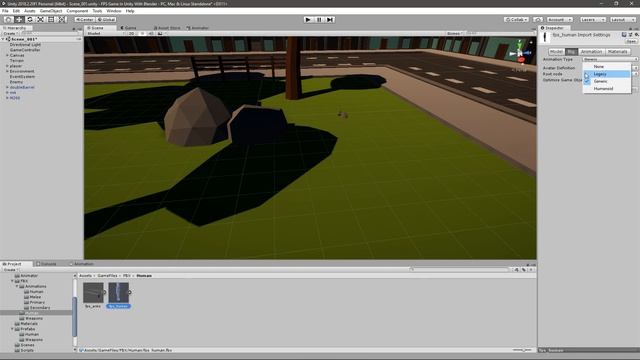Screen dimensions: 640x360
Task: Select EventSystem in Hierarchy
Action: pyautogui.click(x=22, y=76)
